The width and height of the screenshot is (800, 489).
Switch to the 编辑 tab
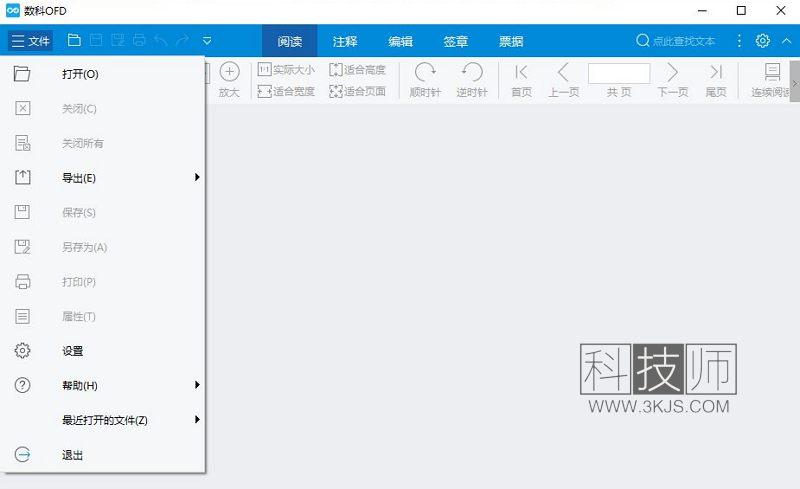401,41
